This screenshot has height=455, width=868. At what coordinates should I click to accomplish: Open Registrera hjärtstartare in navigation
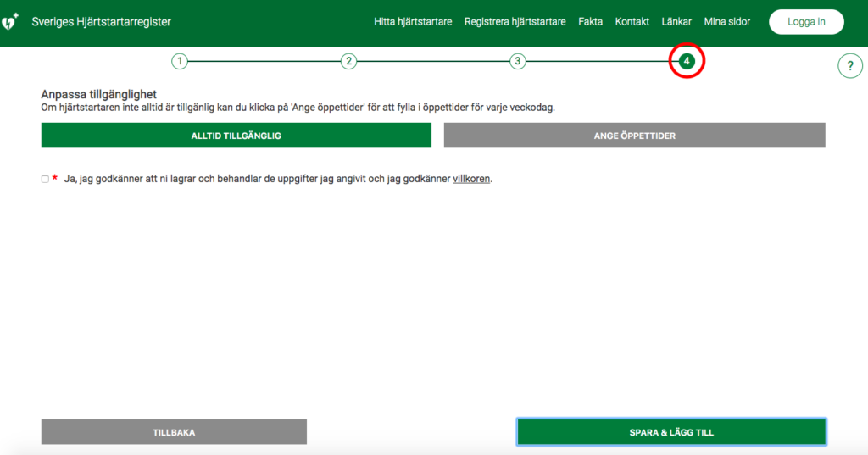coord(515,21)
